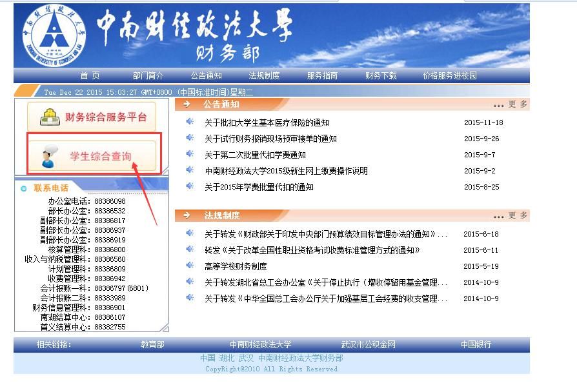Expand more items in 法规制度 section
577x392 pixels.
point(511,215)
